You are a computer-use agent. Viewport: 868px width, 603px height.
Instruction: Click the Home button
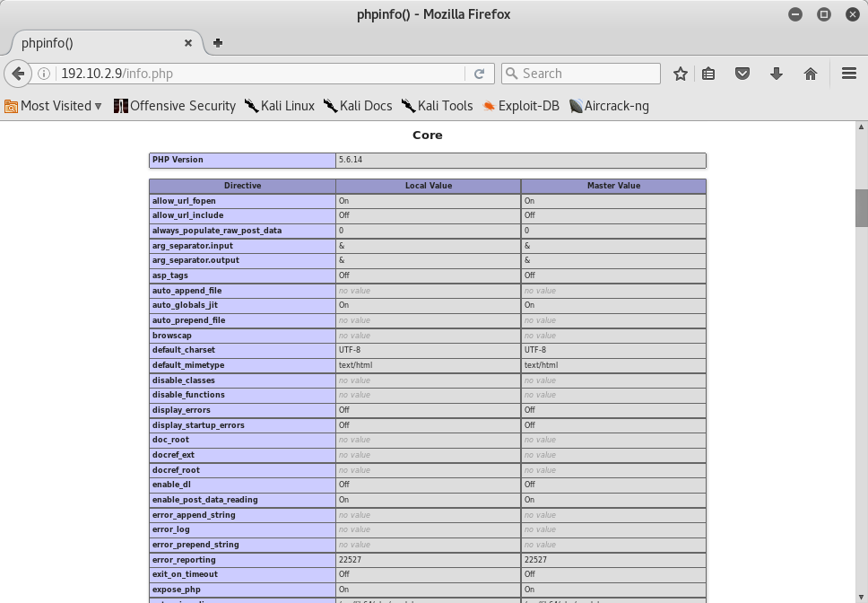[809, 73]
